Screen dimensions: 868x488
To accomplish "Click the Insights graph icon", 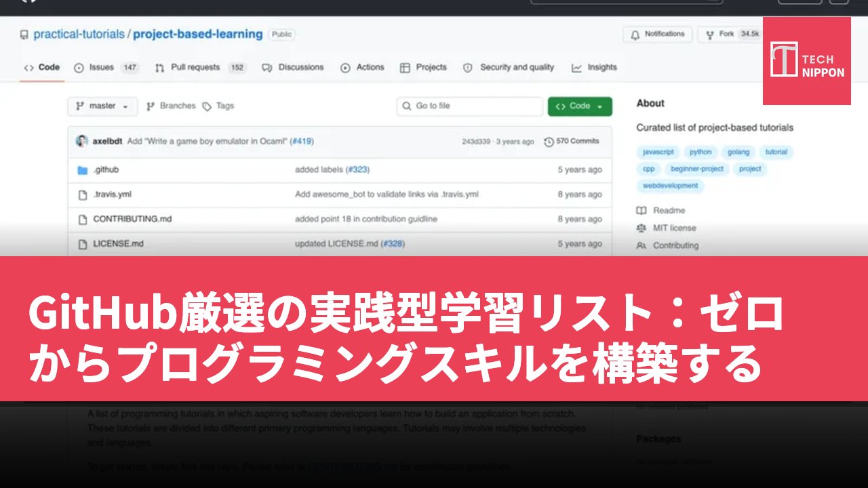I will (576, 68).
